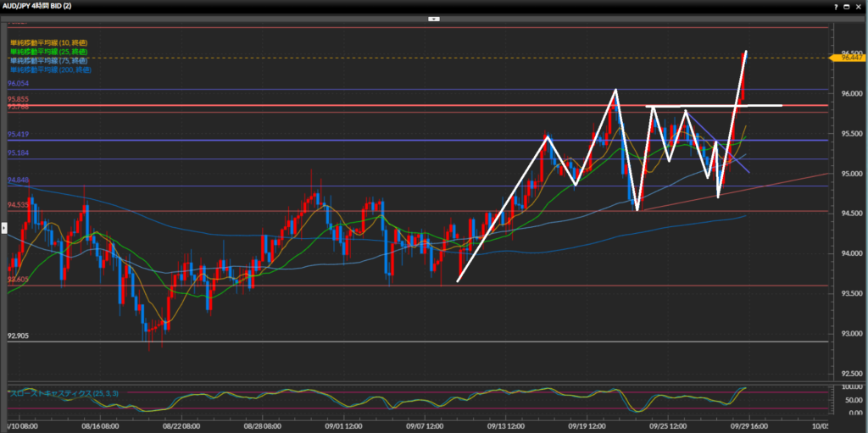The height and width of the screenshot is (433, 868).
Task: Close the AUD/JPY chart window
Action: 860,5
